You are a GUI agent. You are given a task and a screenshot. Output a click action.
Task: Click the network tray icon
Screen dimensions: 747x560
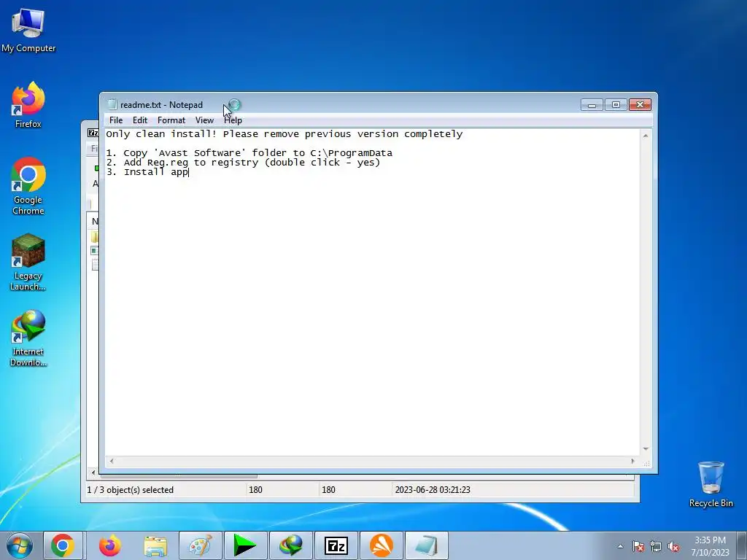click(656, 547)
